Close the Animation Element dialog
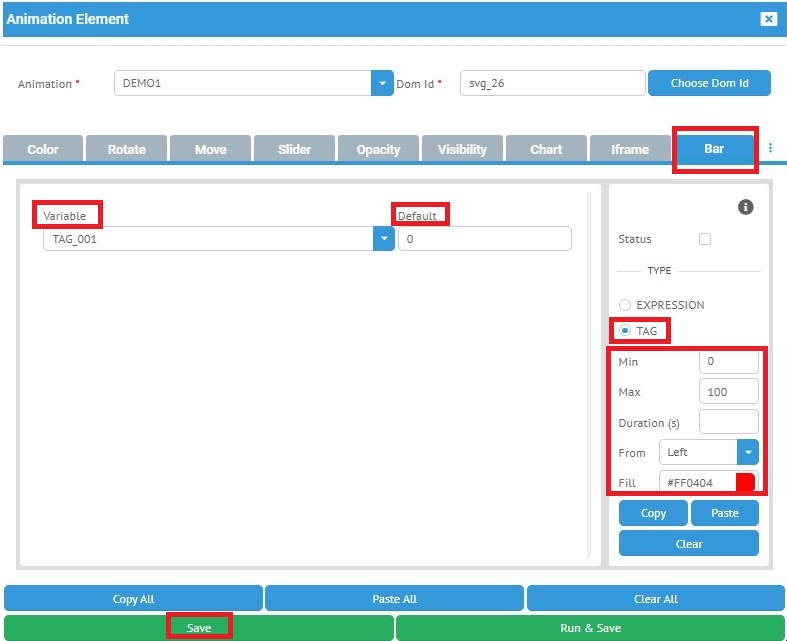The width and height of the screenshot is (787, 641). point(768,19)
